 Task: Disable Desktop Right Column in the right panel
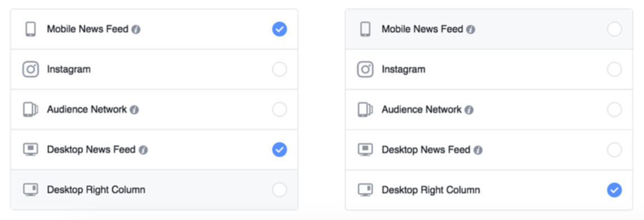pyautogui.click(x=614, y=190)
